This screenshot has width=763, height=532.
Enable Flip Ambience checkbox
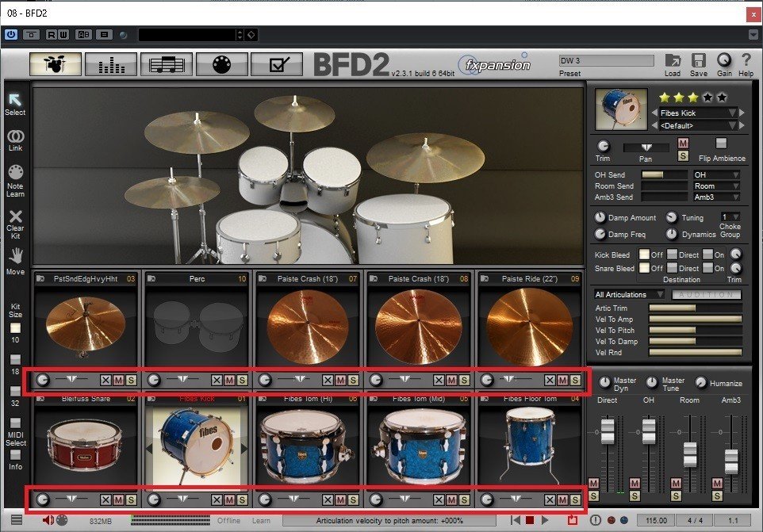coord(721,143)
